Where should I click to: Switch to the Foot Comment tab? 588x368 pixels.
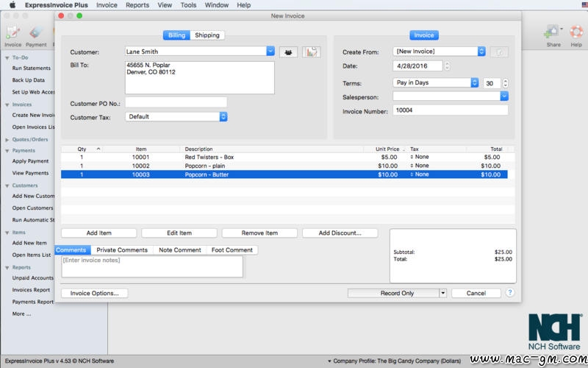[232, 250]
